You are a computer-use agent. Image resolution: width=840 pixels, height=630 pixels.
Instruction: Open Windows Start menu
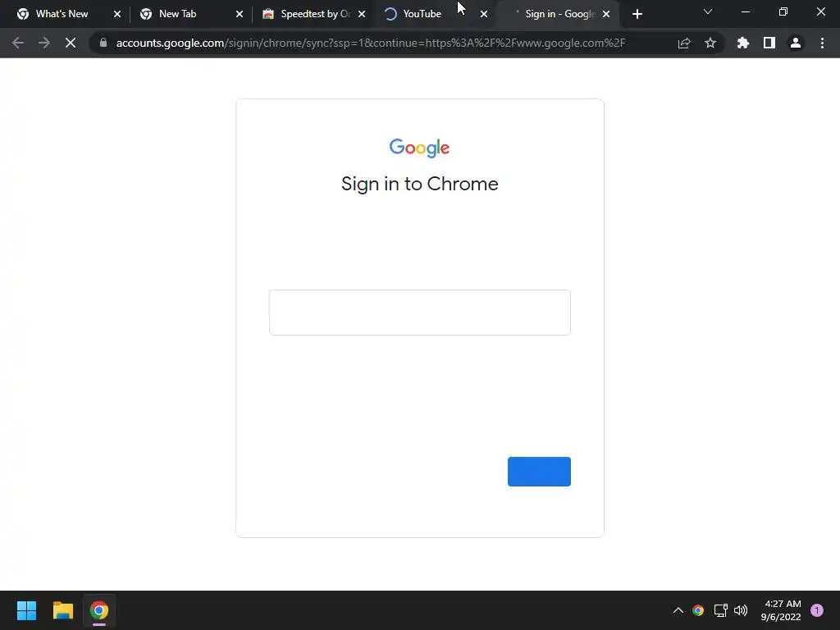(x=27, y=610)
